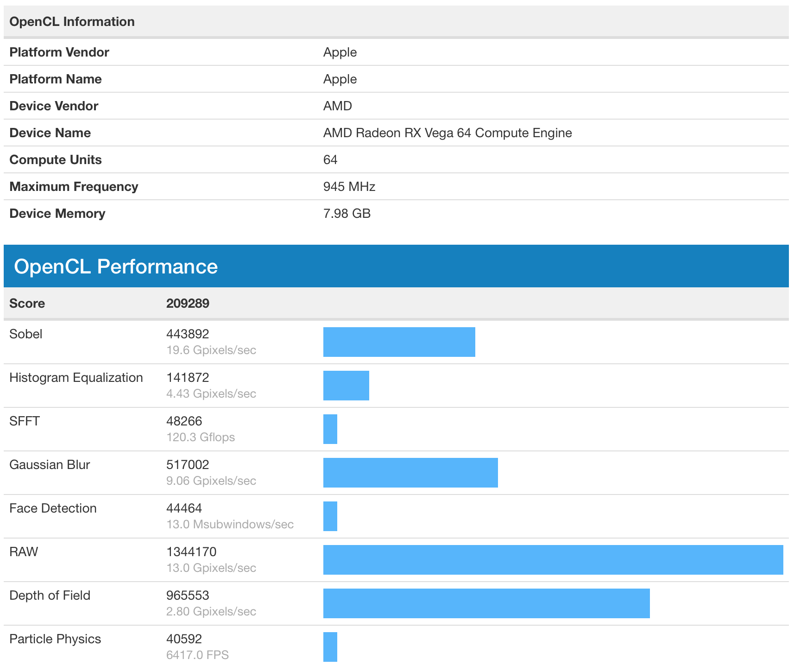This screenshot has height=672, width=794.
Task: Click the 2.80 Gpixels/sec value
Action: coord(211,612)
